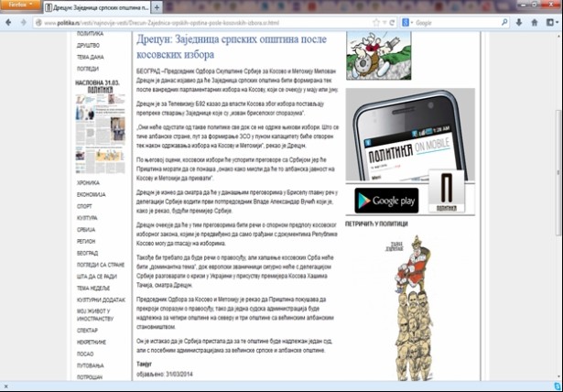
Task: Select the Дрецун article browser tab
Action: pos(97,7)
